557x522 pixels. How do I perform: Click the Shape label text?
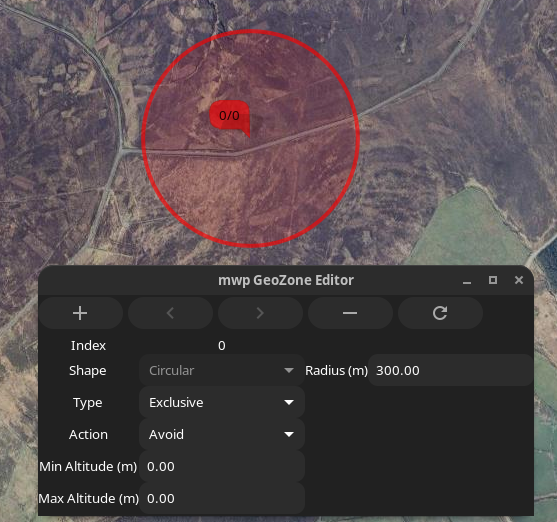[x=88, y=371]
